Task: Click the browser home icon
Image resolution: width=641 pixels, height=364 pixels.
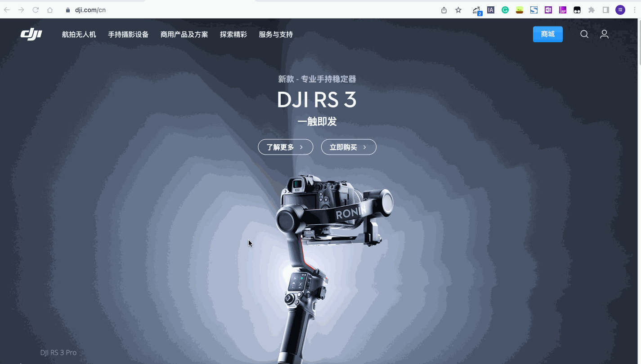Action: 50,10
